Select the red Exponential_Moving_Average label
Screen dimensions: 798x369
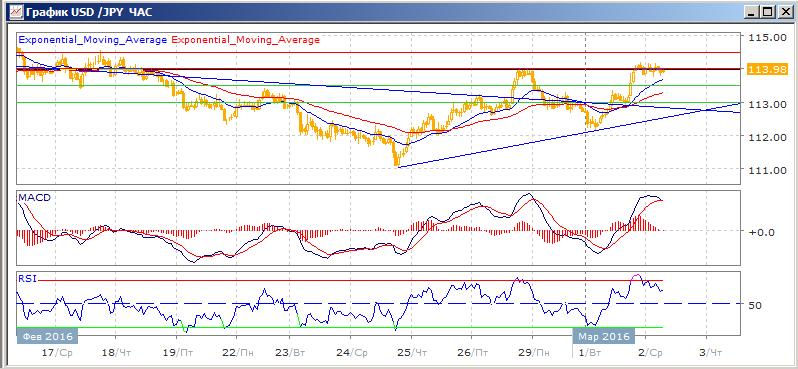coord(246,40)
